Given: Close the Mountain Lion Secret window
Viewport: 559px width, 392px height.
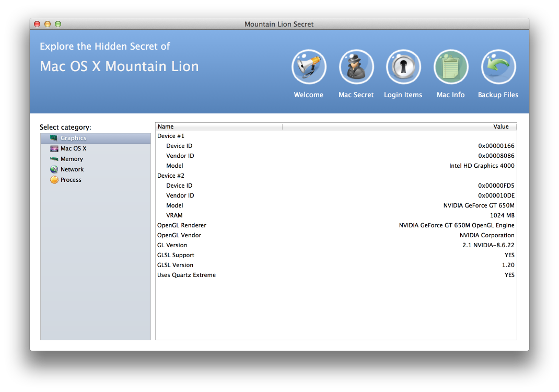Looking at the screenshot, I should (x=37, y=24).
